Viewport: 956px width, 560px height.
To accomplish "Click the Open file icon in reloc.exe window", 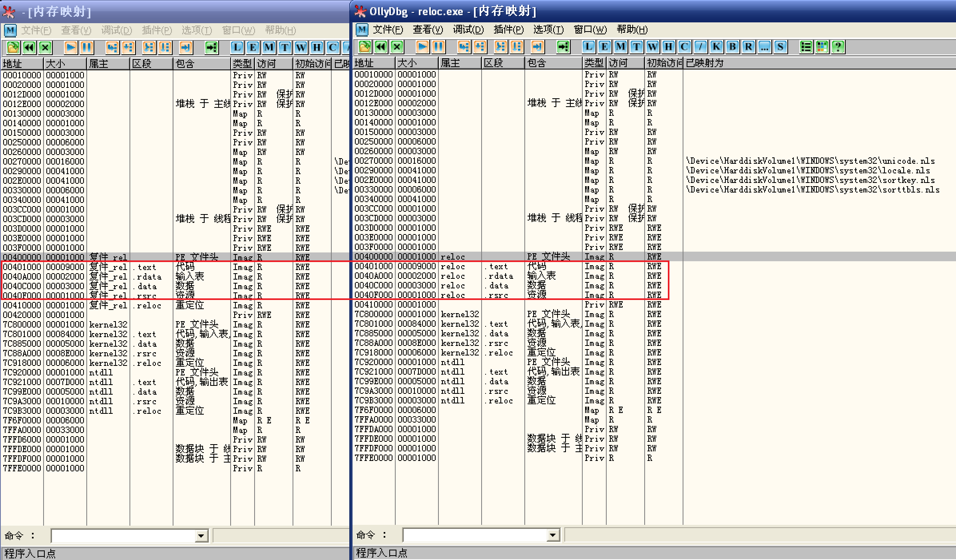I will (364, 47).
